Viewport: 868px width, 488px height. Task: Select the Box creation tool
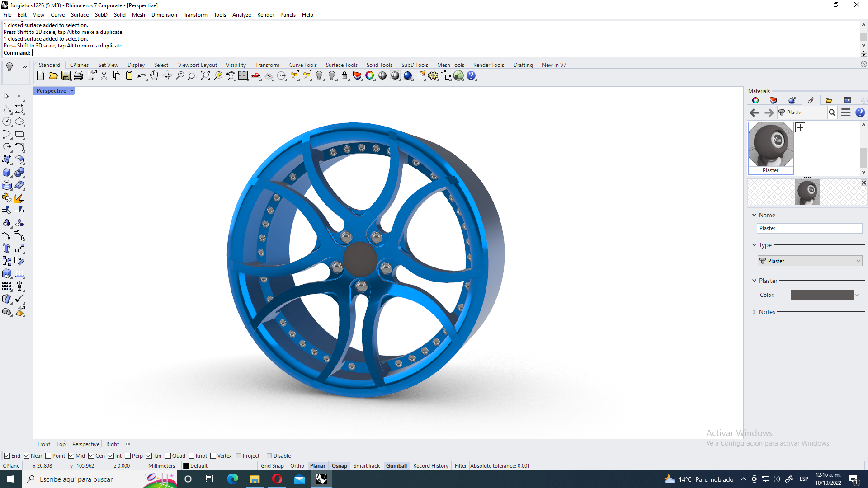click(7, 172)
